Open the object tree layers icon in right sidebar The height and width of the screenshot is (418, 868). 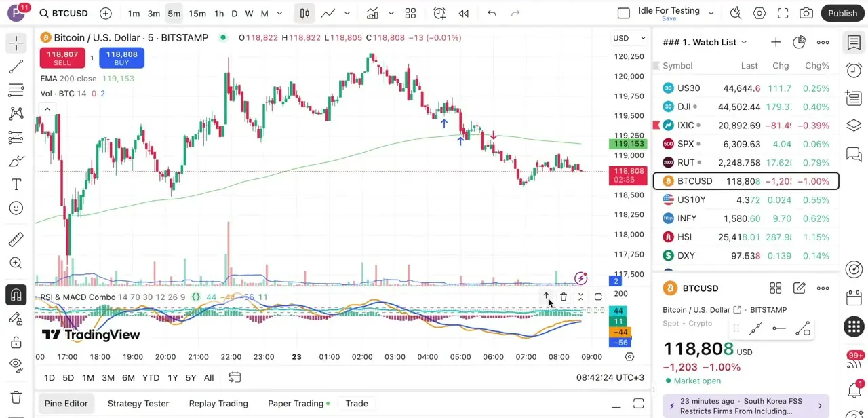[x=854, y=126]
